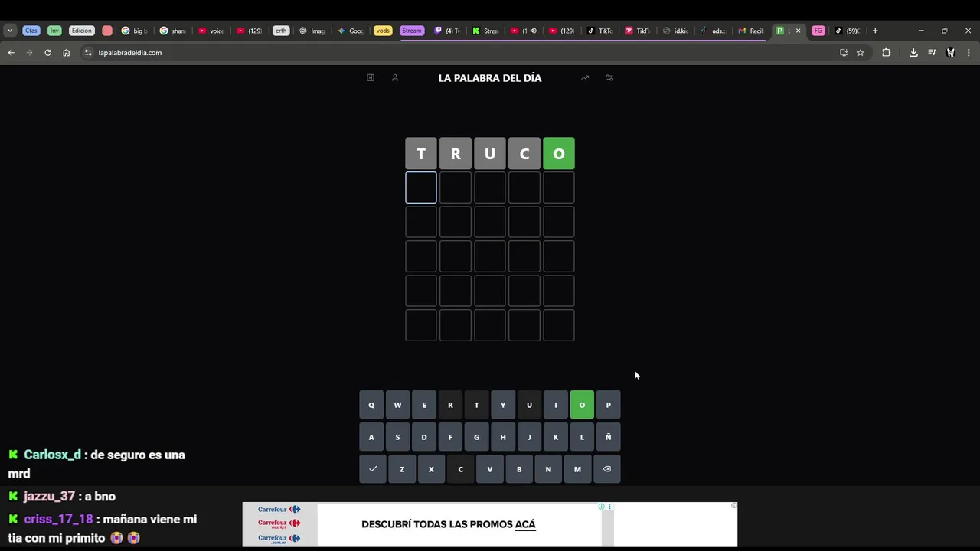Viewport: 980px width, 551px height.
Task: Delete a letter with the backspace key
Action: (607, 469)
